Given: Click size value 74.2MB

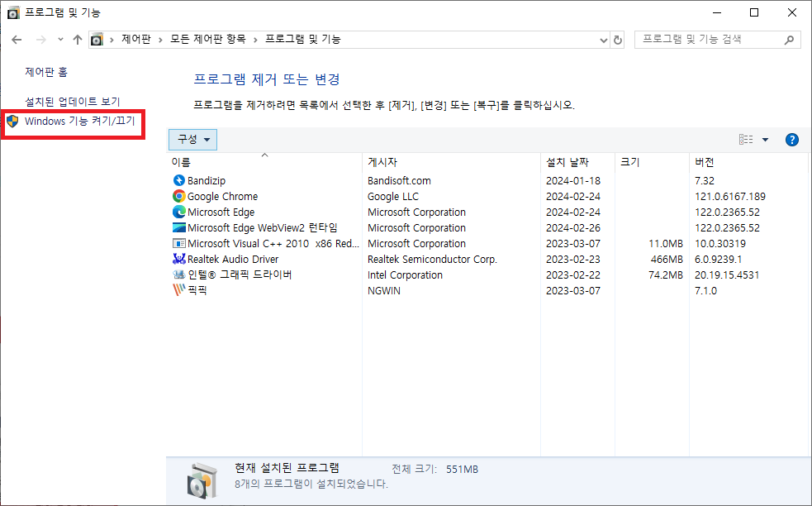Looking at the screenshot, I should pyautogui.click(x=666, y=274).
